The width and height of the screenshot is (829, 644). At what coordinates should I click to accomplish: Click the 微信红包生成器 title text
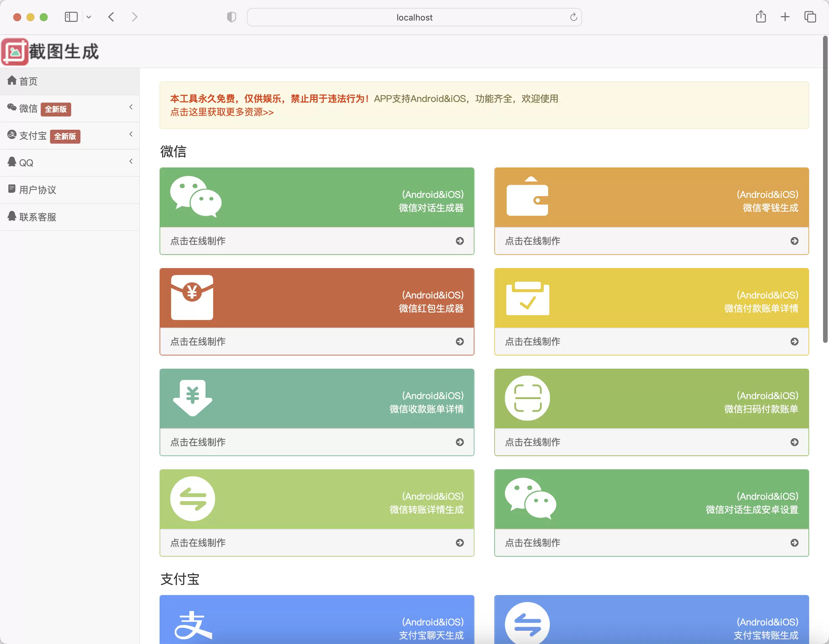tap(431, 308)
